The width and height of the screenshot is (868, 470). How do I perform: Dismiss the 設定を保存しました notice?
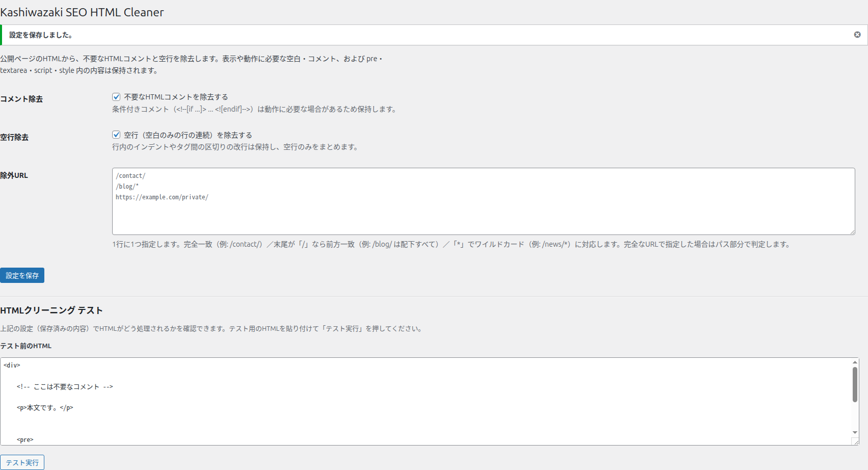click(857, 35)
